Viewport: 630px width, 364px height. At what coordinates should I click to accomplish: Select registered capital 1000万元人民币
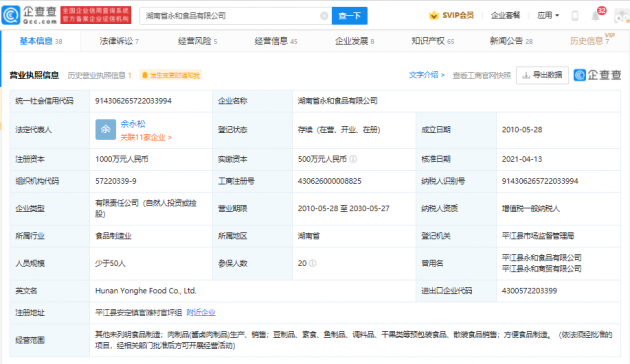pyautogui.click(x=121, y=159)
